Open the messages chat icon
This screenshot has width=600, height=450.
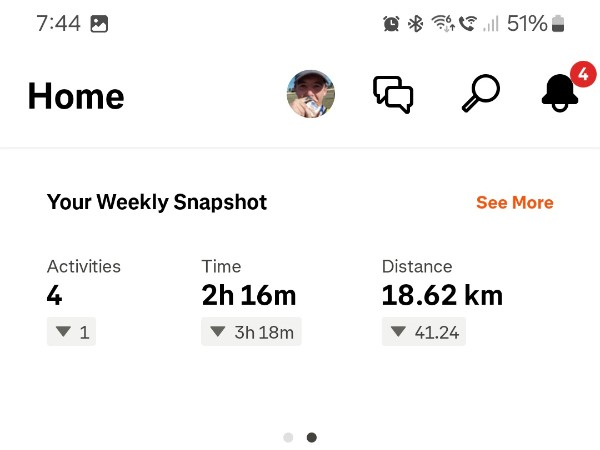point(393,94)
